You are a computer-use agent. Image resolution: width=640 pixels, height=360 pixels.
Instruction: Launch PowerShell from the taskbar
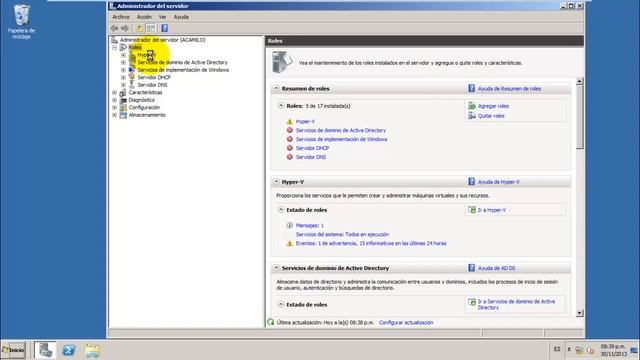[69, 350]
